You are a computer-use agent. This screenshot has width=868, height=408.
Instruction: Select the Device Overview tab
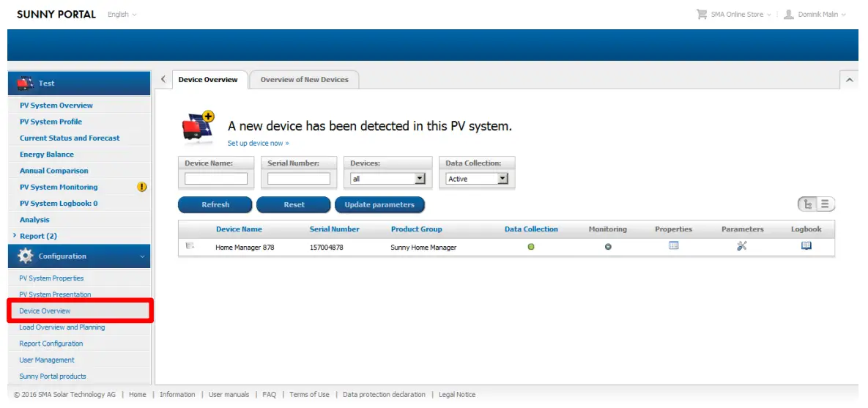tap(208, 80)
